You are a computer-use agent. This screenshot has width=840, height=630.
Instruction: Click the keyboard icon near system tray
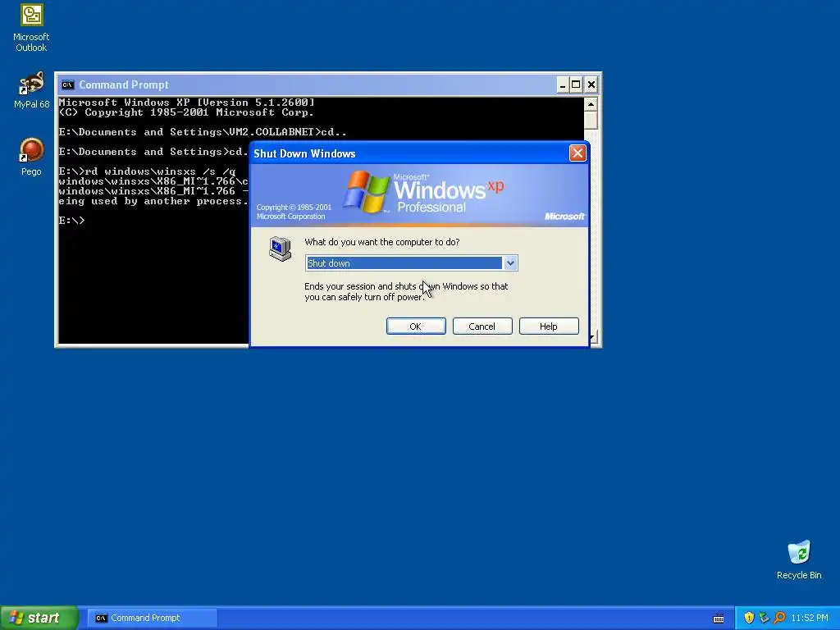719,619
